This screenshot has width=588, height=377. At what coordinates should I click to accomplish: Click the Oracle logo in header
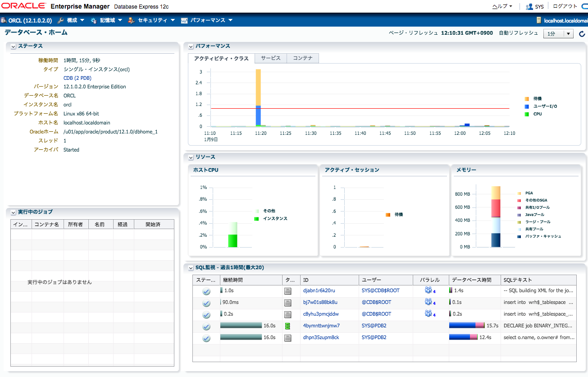pos(23,6)
